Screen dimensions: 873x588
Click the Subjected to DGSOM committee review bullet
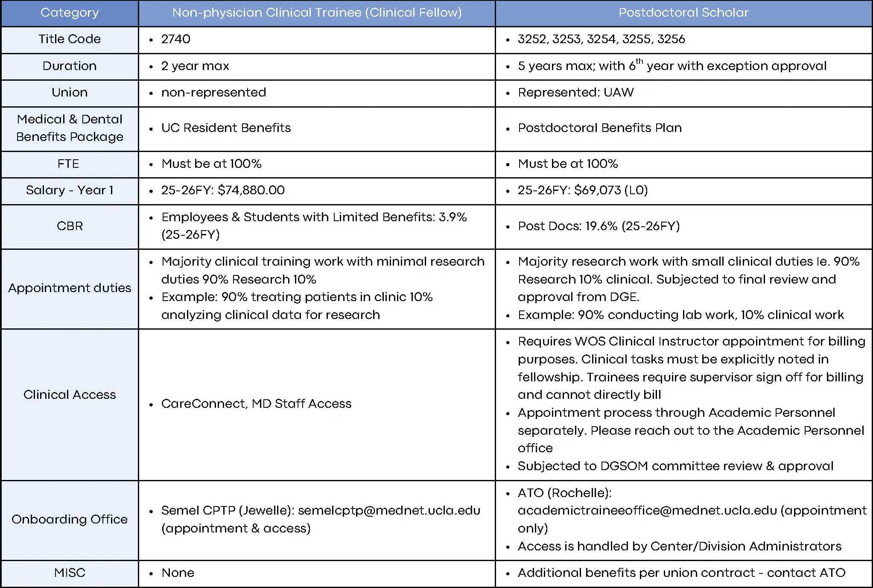[x=675, y=466]
